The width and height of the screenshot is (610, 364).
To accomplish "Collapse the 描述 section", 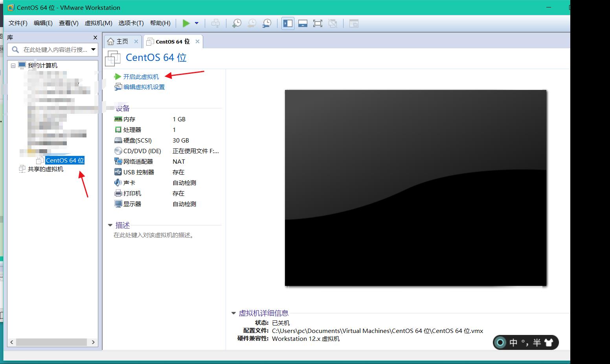I will click(110, 225).
